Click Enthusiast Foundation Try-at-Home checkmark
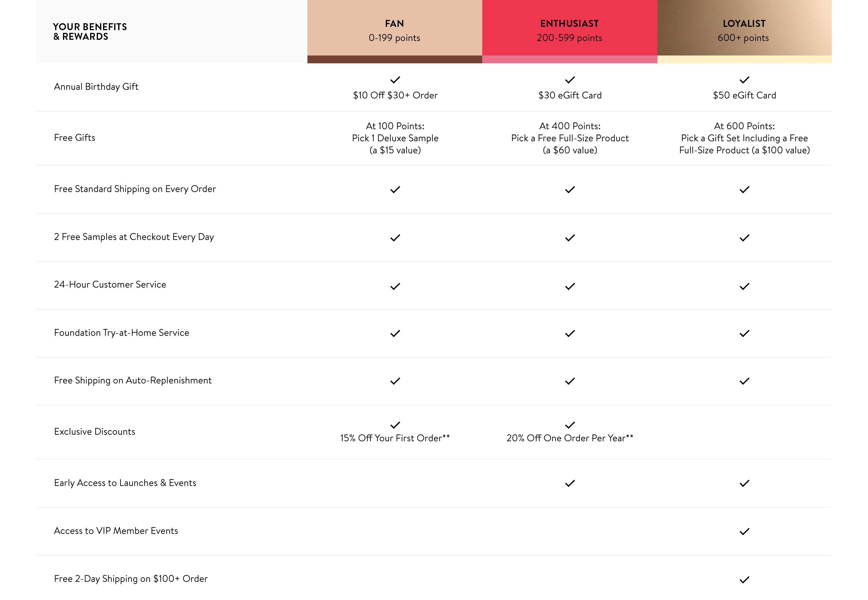Viewport: 868px width, 600px height. pos(570,333)
